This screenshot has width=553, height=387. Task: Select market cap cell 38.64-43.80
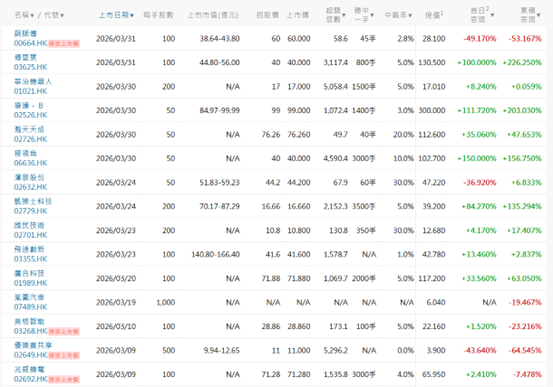point(220,39)
